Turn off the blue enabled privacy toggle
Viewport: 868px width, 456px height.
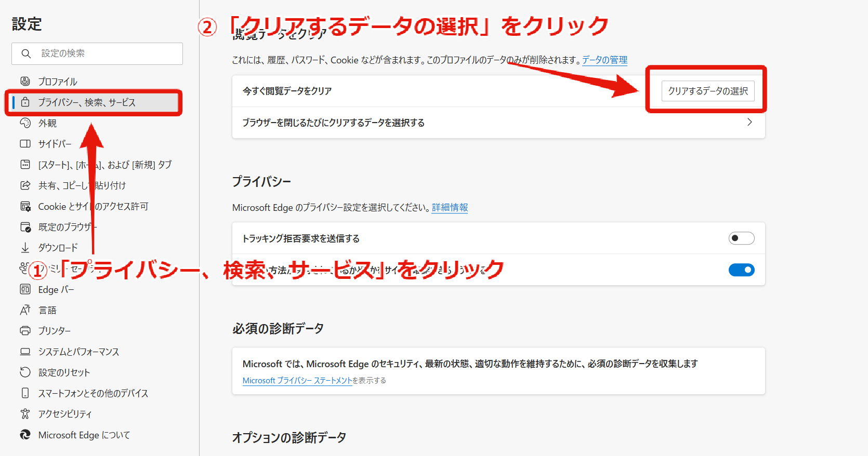pos(741,270)
